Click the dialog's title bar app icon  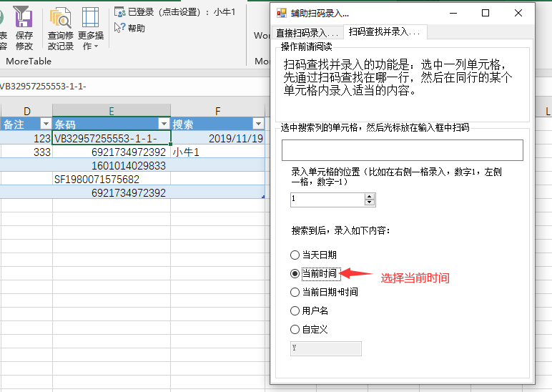pyautogui.click(x=282, y=13)
